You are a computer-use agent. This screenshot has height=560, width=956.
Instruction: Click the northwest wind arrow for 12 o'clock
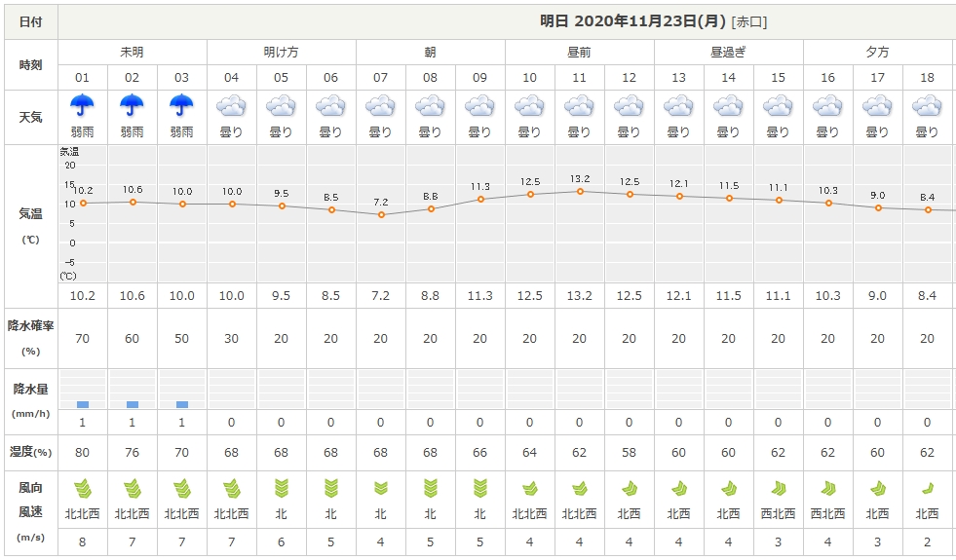(x=630, y=489)
